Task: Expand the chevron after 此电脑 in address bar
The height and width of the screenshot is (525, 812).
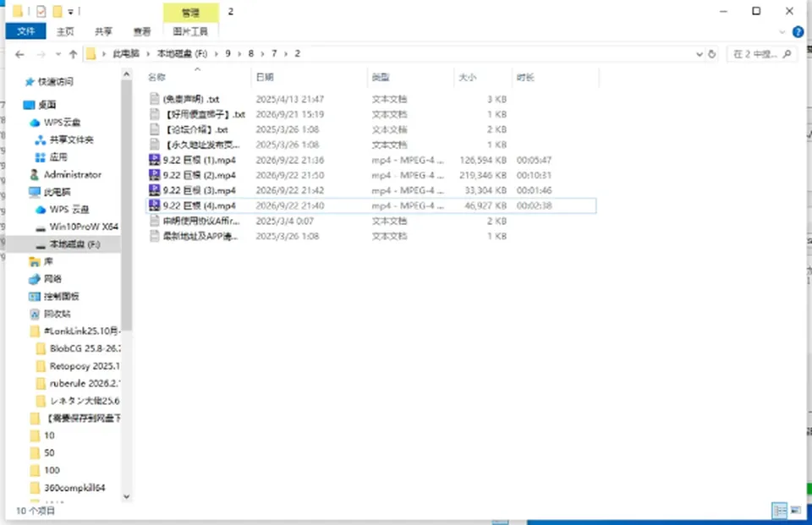Action: click(148, 54)
